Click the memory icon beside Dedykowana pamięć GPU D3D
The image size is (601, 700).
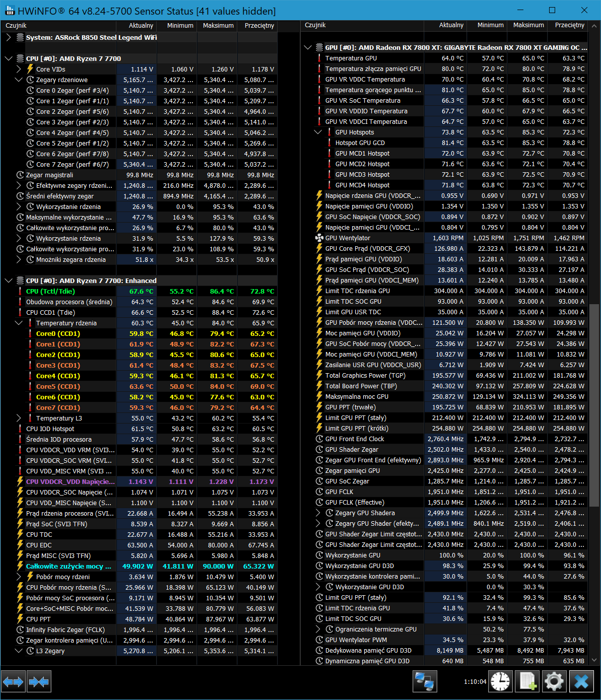(x=319, y=650)
